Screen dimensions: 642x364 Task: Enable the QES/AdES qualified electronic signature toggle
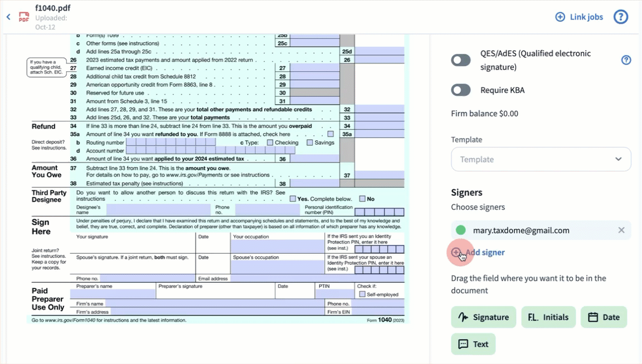pos(461,60)
